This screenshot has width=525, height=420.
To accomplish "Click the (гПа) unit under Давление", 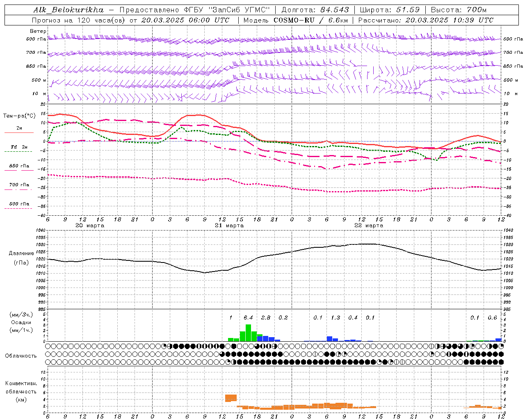I will (x=21, y=263).
